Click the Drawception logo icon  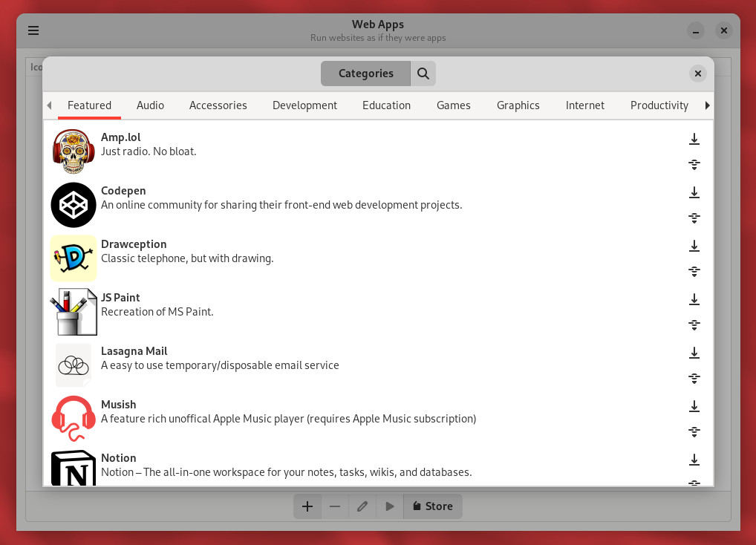tap(74, 258)
